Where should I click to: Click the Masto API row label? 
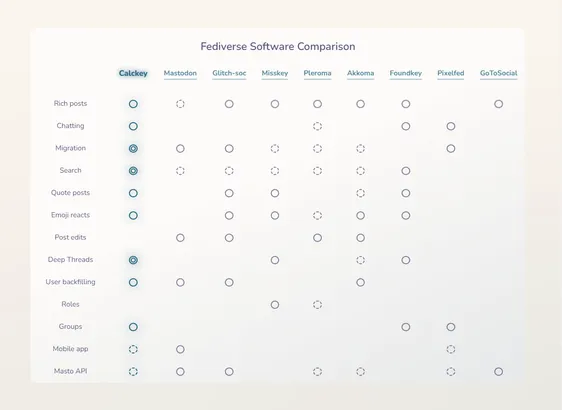(x=70, y=371)
